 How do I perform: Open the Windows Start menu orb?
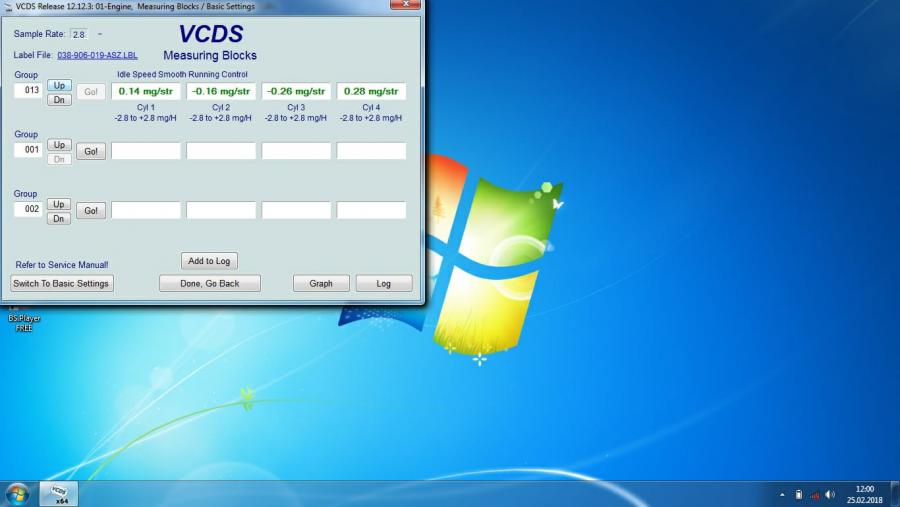click(17, 493)
